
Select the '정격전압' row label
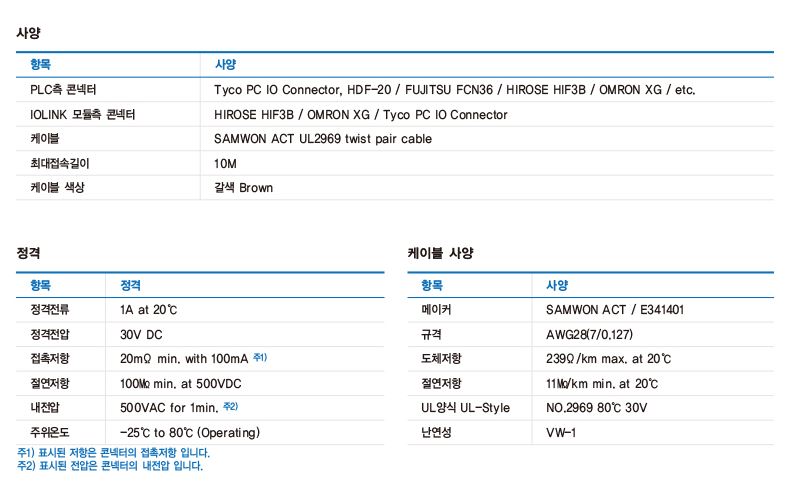point(50,335)
